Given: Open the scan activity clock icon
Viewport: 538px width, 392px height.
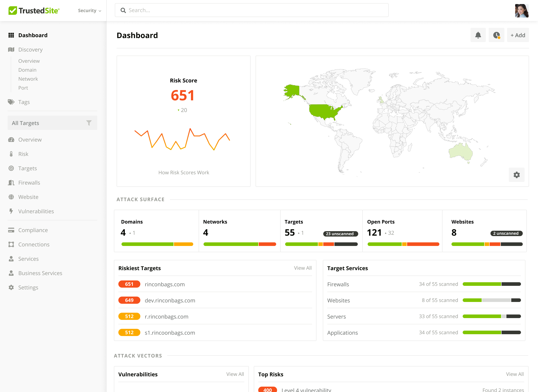Looking at the screenshot, I should [496, 35].
